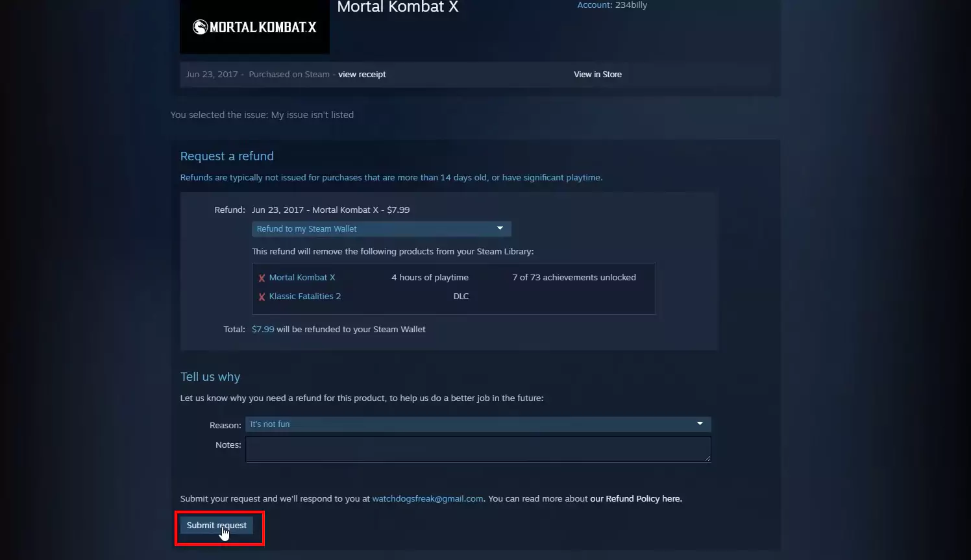Open the Reason dropdown showing It's not fun
971x560 pixels.
pyautogui.click(x=478, y=424)
